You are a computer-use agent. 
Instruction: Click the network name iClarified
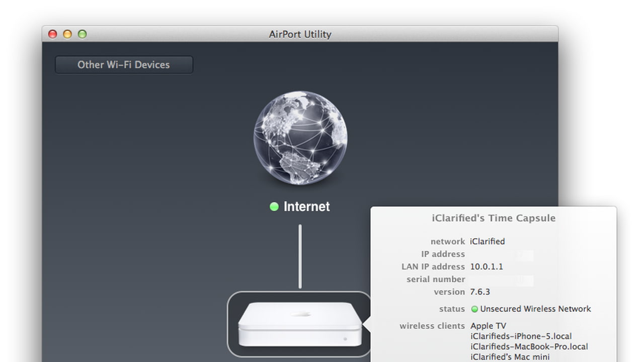pyautogui.click(x=487, y=241)
